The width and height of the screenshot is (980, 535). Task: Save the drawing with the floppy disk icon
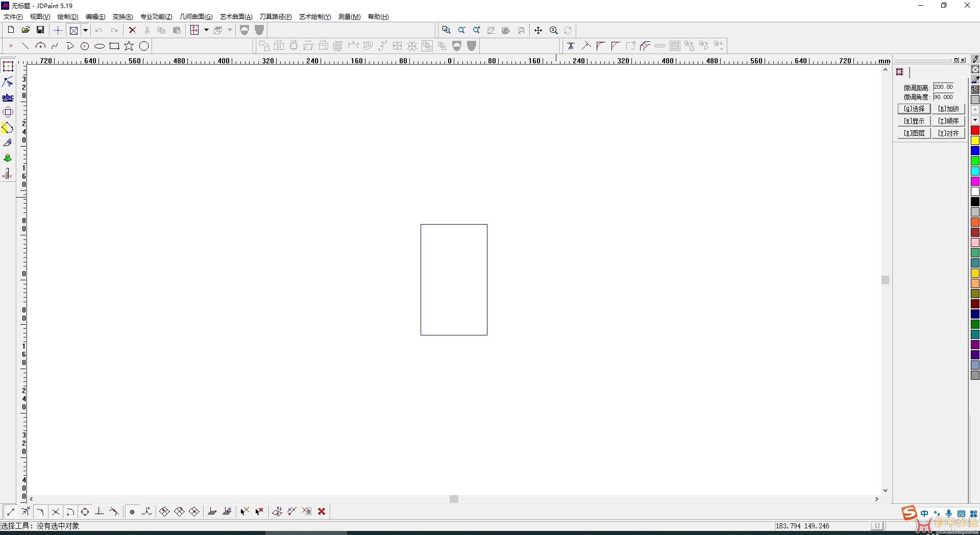click(x=40, y=30)
